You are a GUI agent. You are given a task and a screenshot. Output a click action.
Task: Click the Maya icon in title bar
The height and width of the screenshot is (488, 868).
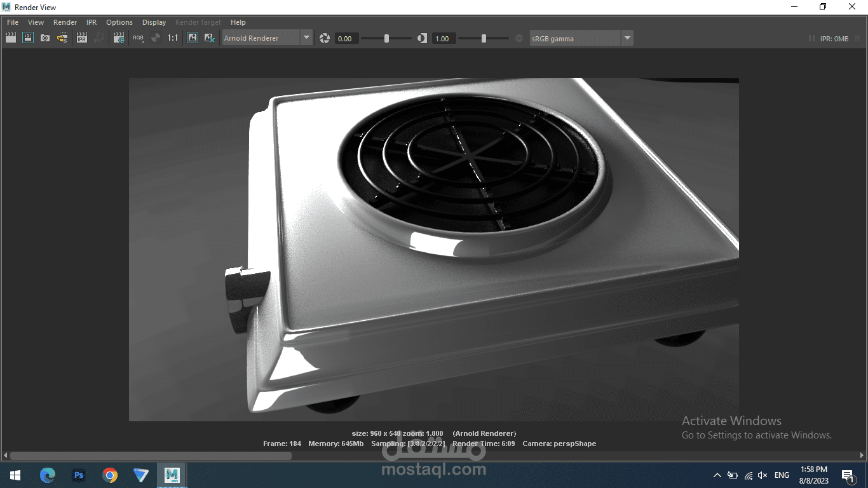(7, 7)
